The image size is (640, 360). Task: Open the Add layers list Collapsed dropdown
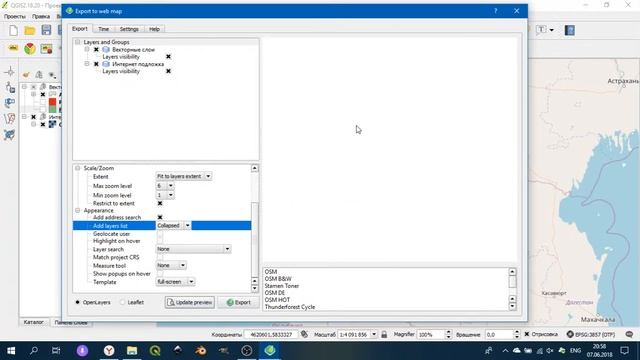point(173,225)
